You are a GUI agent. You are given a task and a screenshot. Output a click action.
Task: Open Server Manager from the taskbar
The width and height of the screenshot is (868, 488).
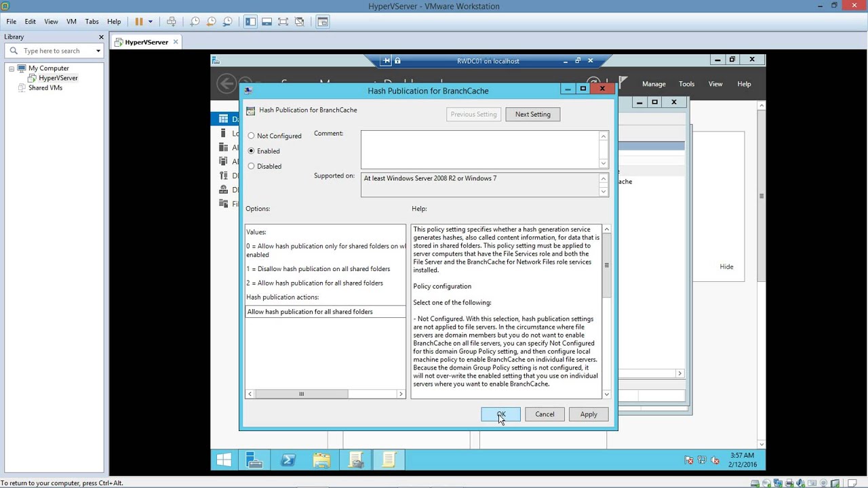(254, 460)
